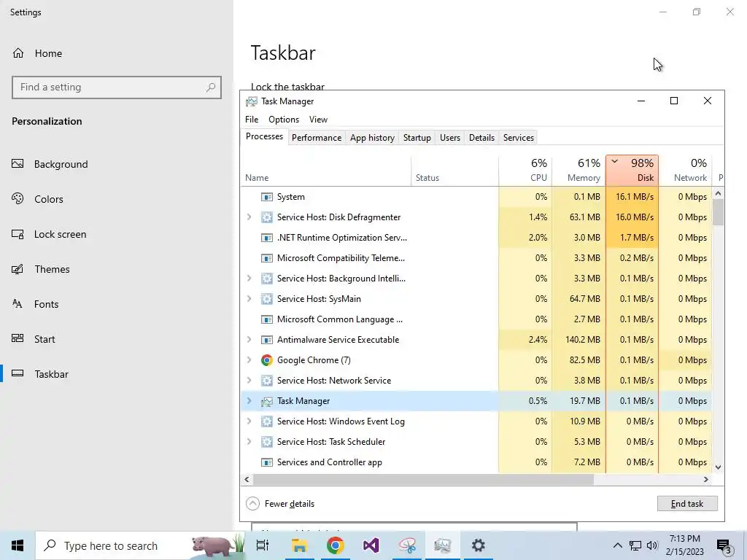747x560 pixels.
Task: Expand Service Host: Background Intelligent Transfer row
Action: pyautogui.click(x=249, y=278)
